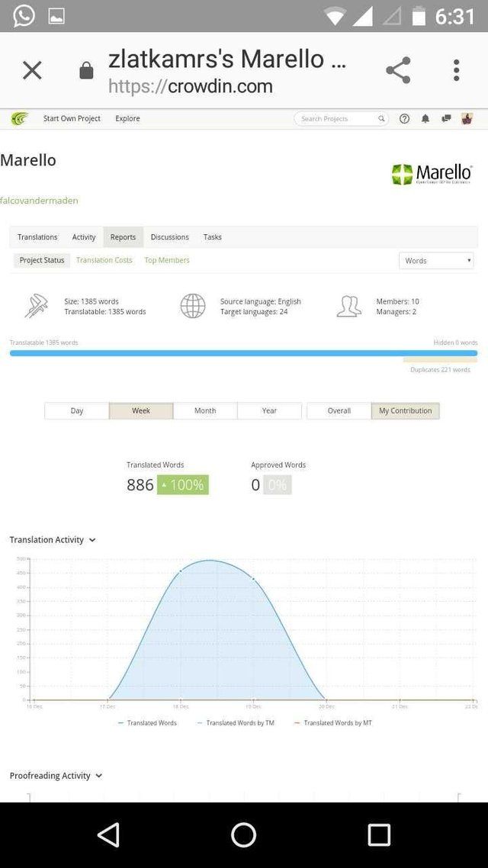The width and height of the screenshot is (488, 868).
Task: Select Year time range
Action: 269,411
